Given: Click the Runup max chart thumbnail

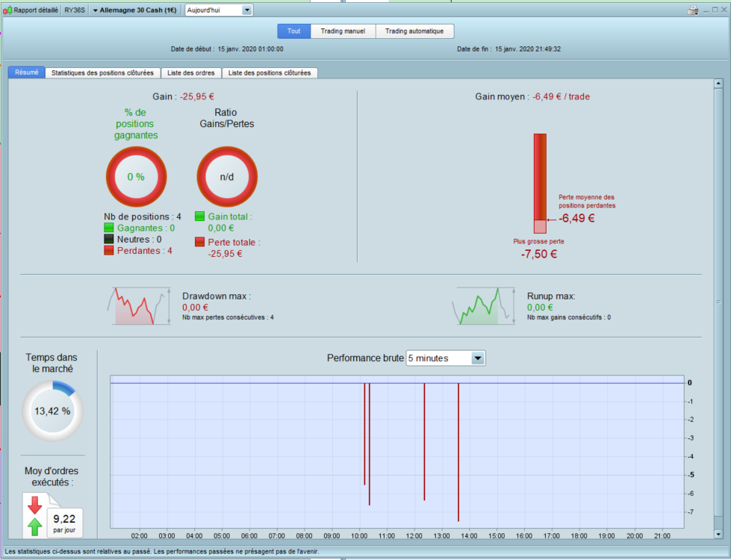Looking at the screenshot, I should pos(483,306).
